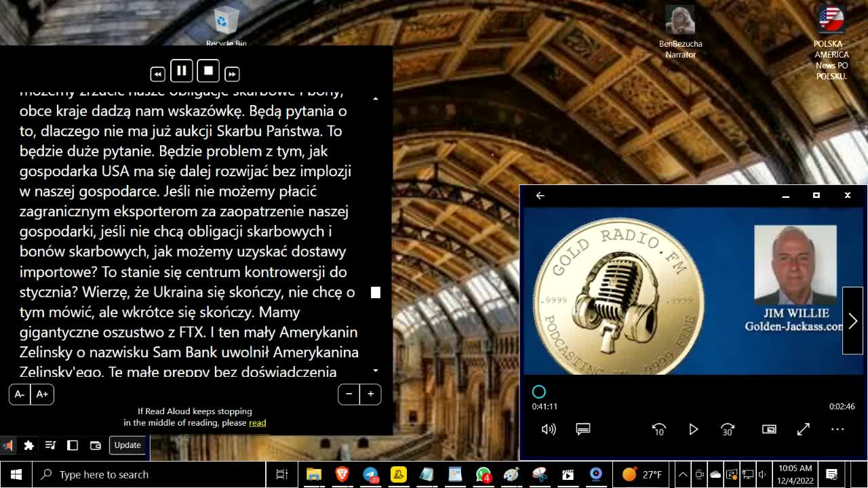
Task: Switch player to mini view mode
Action: point(769,429)
